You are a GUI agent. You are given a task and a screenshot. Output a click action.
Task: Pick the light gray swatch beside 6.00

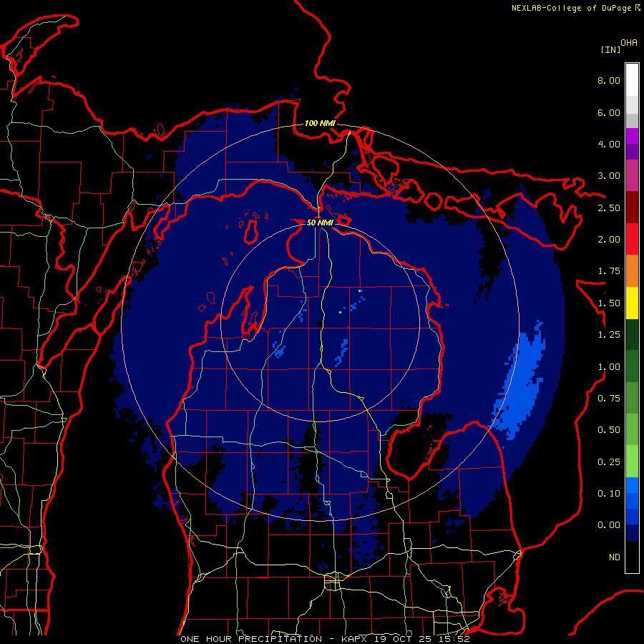(x=632, y=104)
